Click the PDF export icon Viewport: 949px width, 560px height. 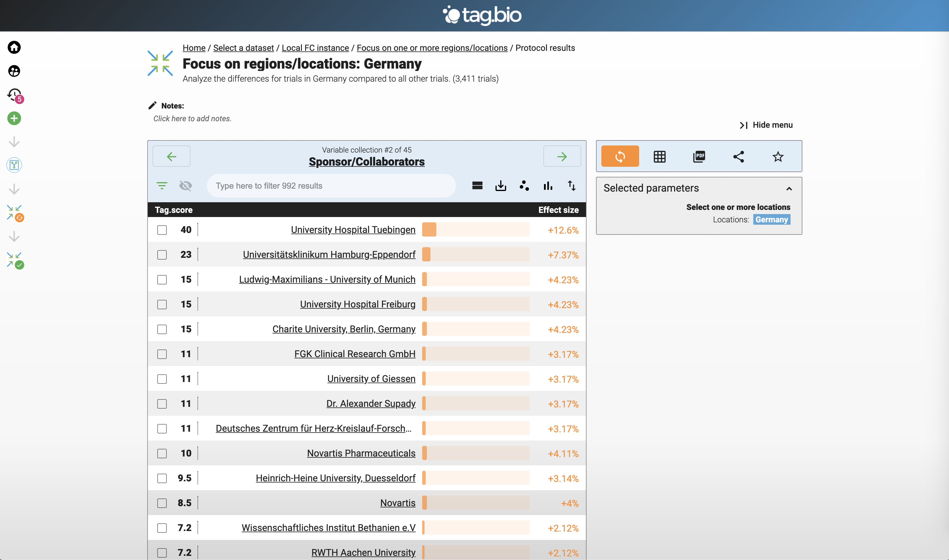click(x=699, y=156)
